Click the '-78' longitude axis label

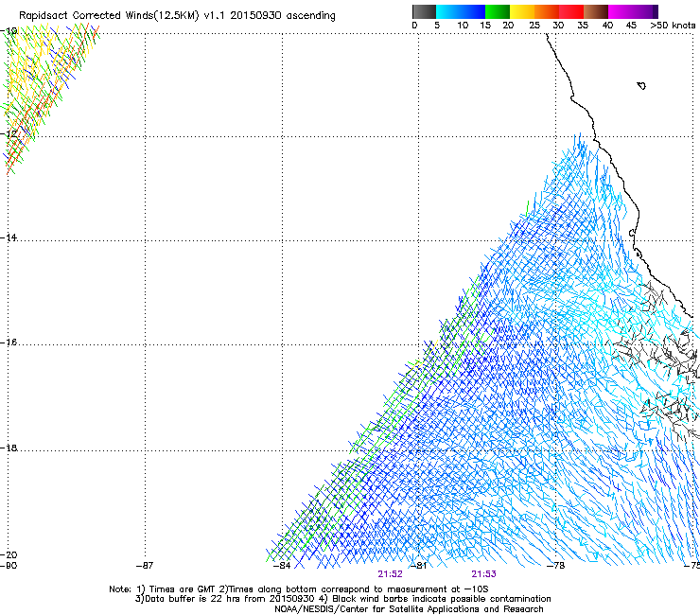556,566
